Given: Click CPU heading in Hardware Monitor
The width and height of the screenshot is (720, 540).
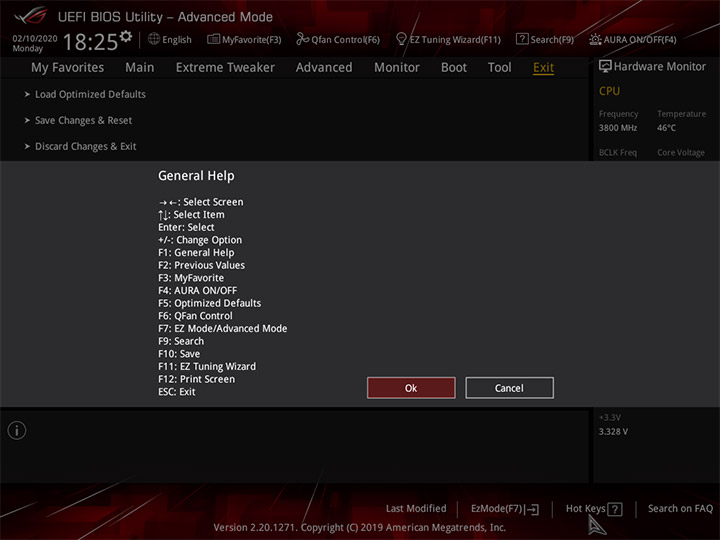Looking at the screenshot, I should pos(609,91).
